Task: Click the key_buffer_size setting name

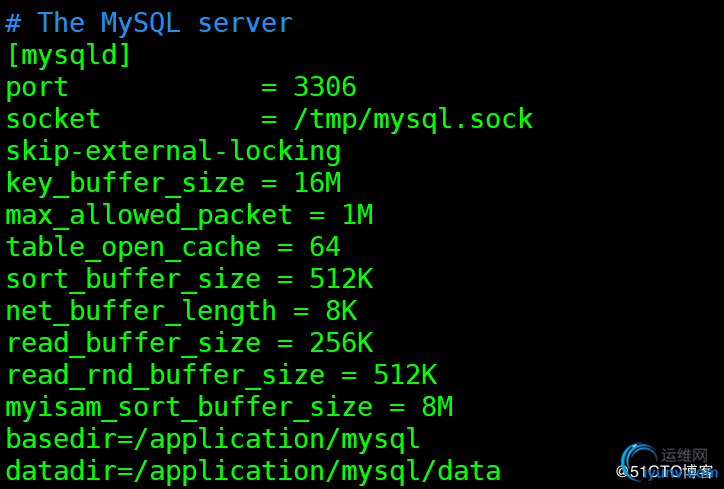Action: [125, 183]
